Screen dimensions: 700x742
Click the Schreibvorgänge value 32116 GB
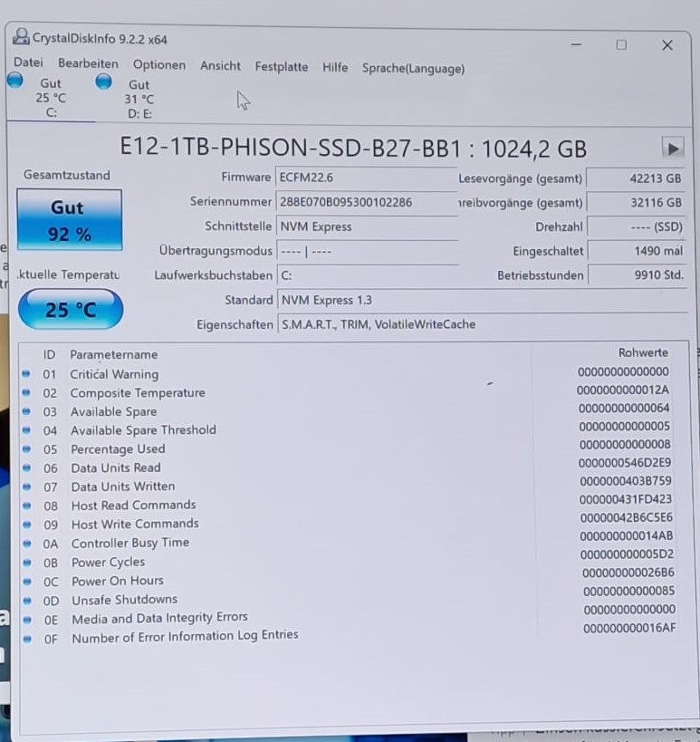pos(636,203)
